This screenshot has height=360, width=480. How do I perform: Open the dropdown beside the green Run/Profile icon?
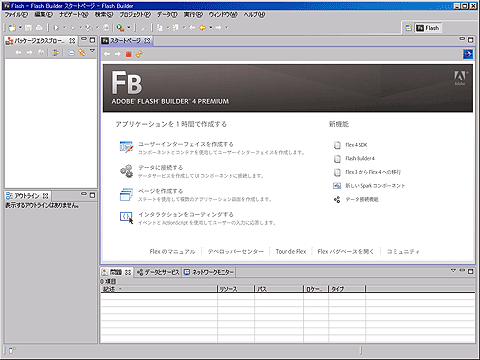click(129, 28)
